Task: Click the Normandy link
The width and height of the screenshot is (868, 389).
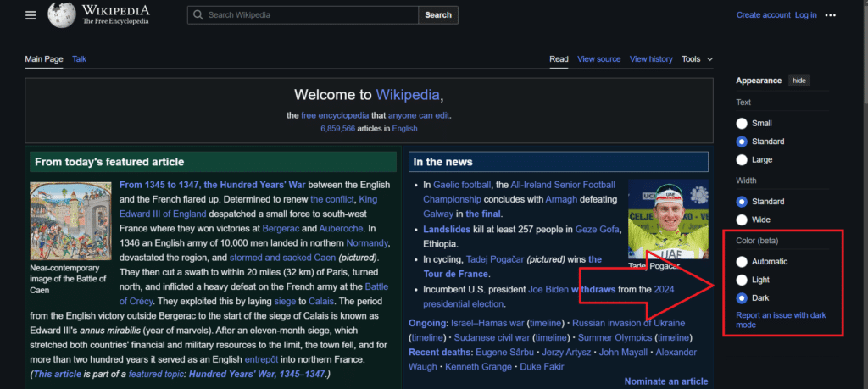Action: pyautogui.click(x=368, y=243)
